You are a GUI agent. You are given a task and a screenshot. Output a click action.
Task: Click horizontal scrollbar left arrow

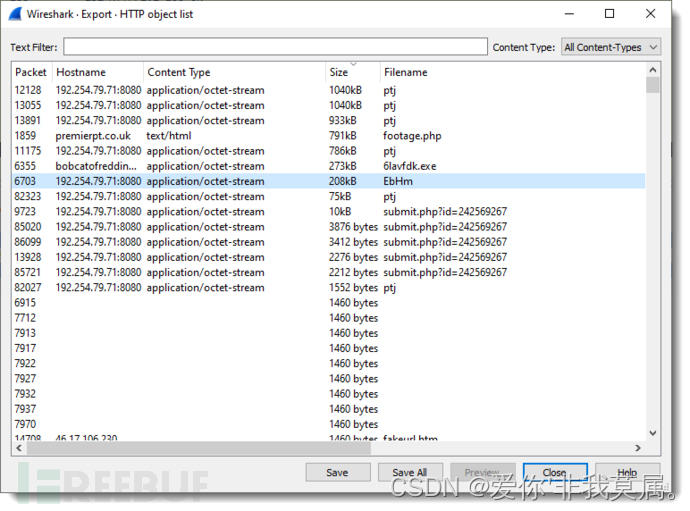(x=19, y=448)
